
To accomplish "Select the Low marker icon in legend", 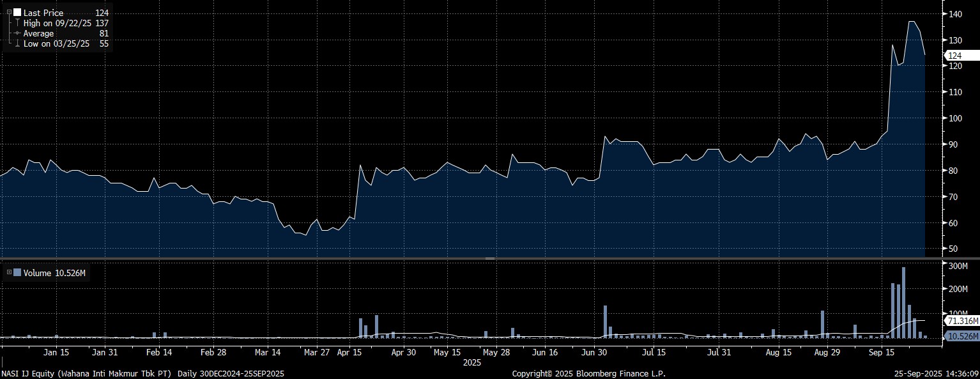I will (17, 44).
